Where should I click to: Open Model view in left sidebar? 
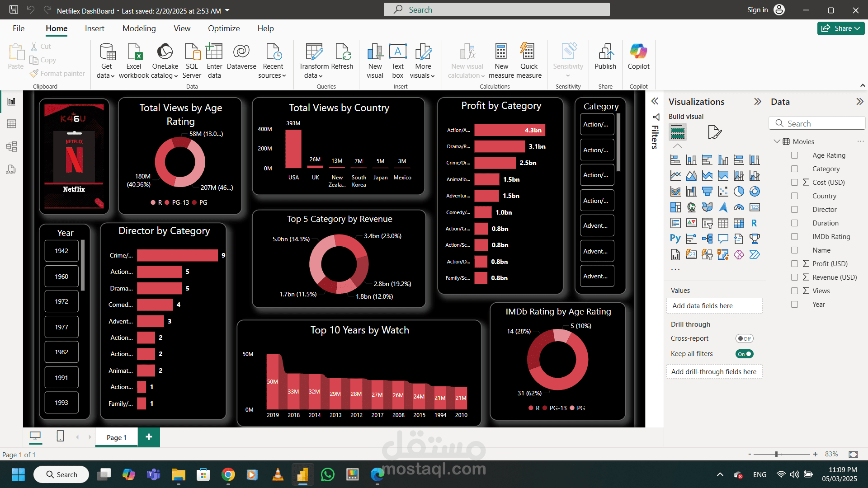tap(11, 146)
